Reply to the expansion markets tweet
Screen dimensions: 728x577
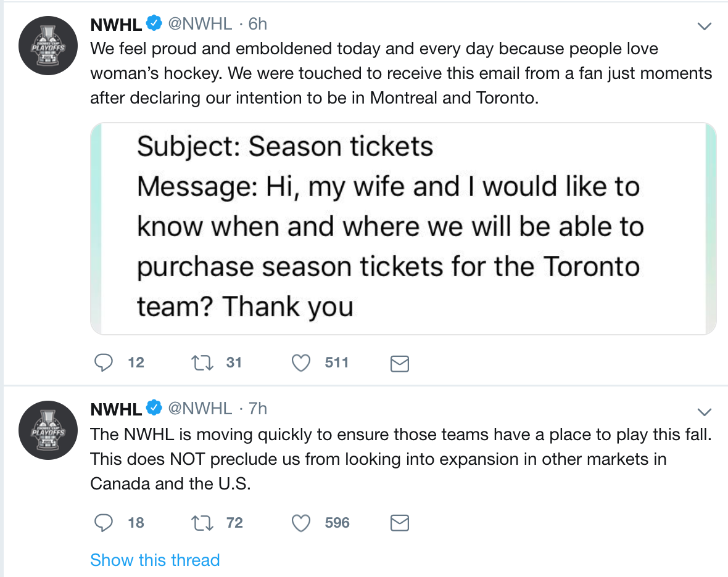pos(102,523)
